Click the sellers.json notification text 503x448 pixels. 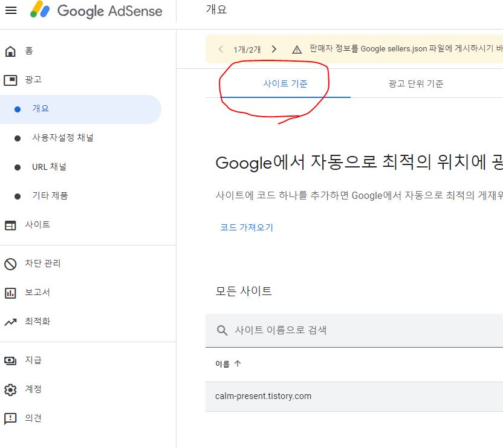(x=406, y=49)
